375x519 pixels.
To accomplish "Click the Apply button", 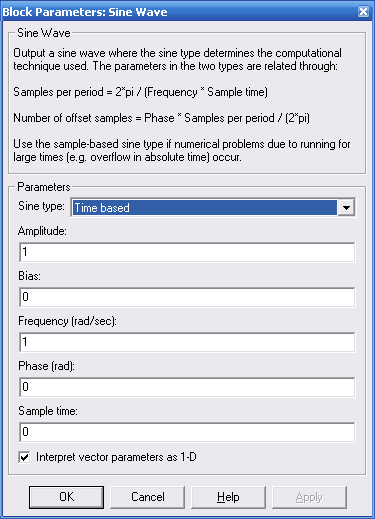I will click(309, 497).
